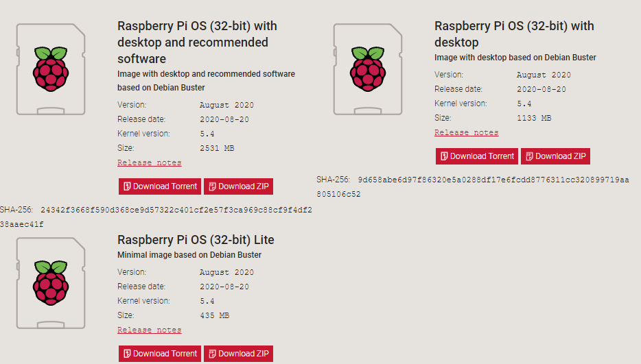Viewport: 641px width, 364px height.
Task: Download torrent for Raspberry Pi OS with desktop
Action: click(x=477, y=156)
